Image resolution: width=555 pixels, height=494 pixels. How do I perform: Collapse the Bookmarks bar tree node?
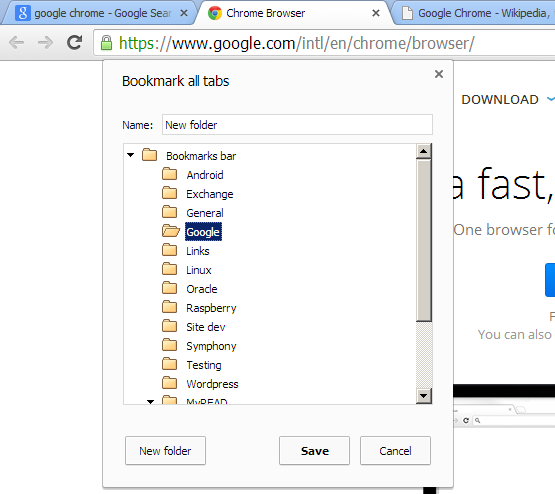131,155
